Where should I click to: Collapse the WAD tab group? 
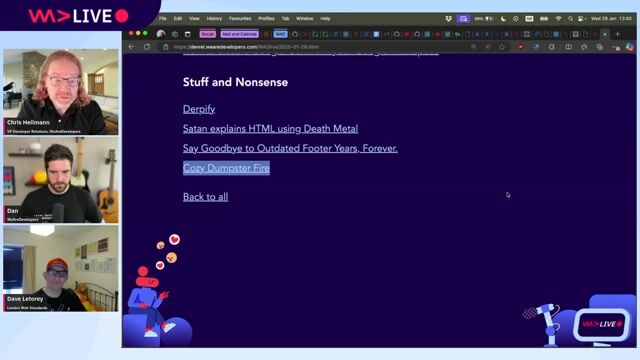tap(280, 34)
